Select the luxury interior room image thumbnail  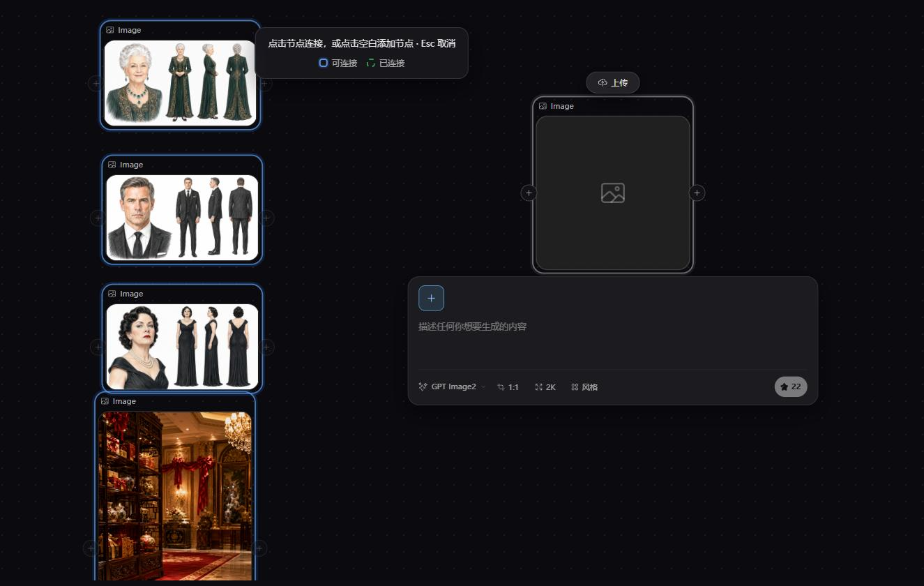point(175,495)
